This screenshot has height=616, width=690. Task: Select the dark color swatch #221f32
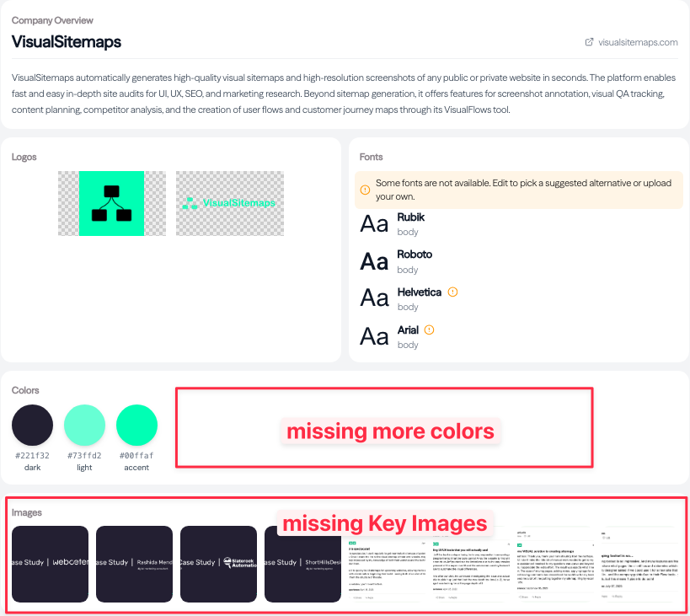coord(32,426)
